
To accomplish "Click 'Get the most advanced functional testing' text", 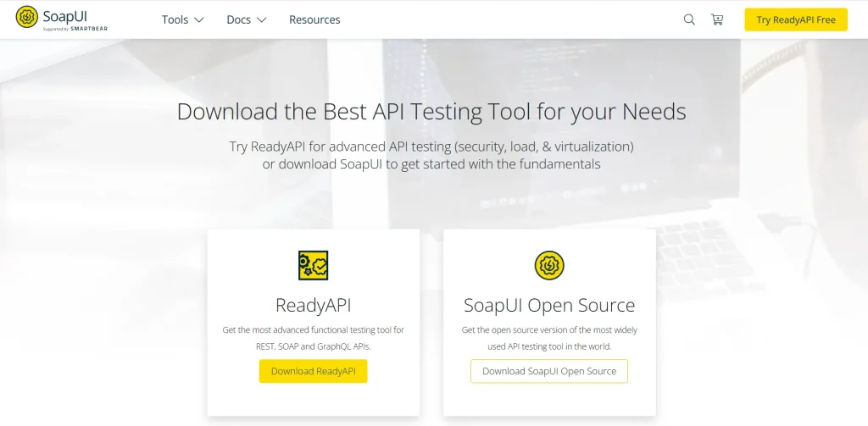I will click(314, 330).
